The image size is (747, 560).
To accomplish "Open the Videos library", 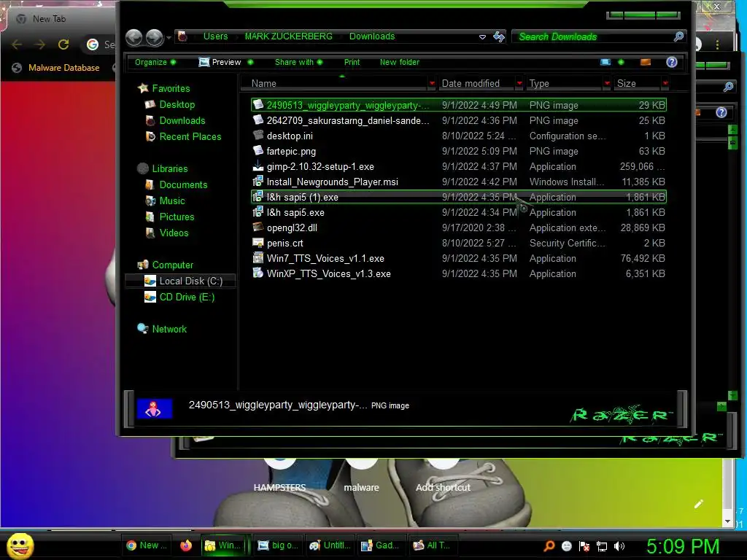I will [x=167, y=233].
